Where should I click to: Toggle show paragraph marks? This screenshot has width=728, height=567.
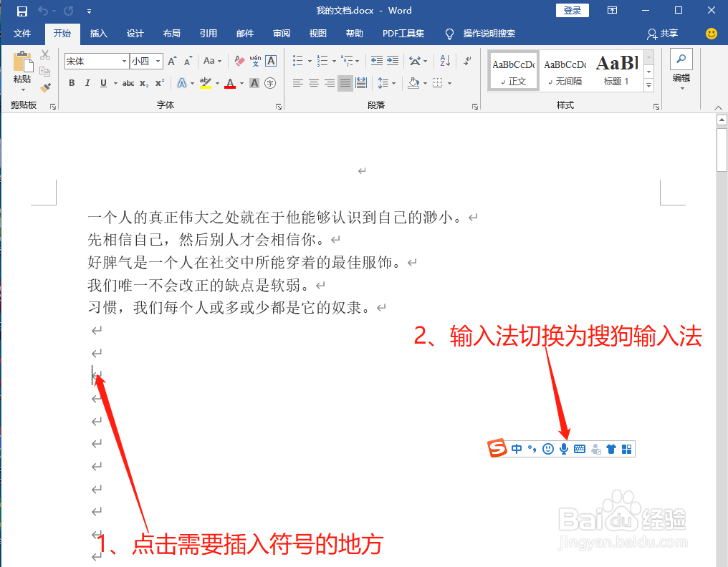(467, 62)
